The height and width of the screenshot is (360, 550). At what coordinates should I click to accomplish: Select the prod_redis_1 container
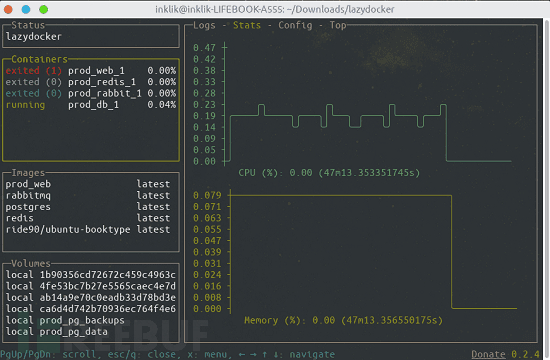[x=90, y=82]
